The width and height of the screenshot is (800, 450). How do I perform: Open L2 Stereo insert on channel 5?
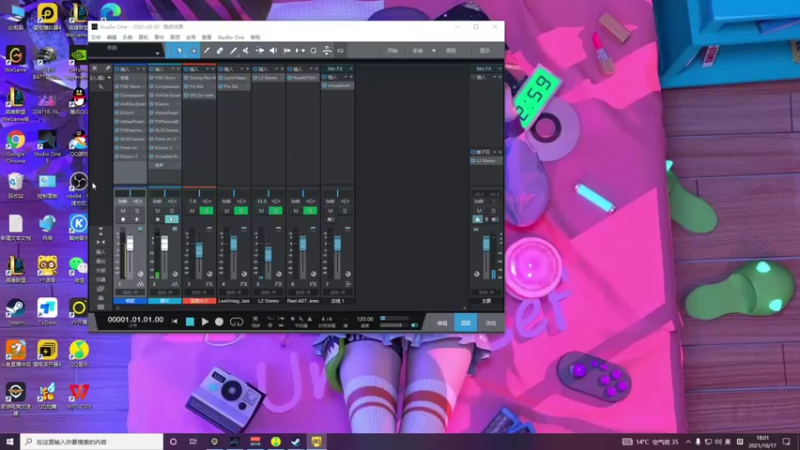(x=268, y=78)
